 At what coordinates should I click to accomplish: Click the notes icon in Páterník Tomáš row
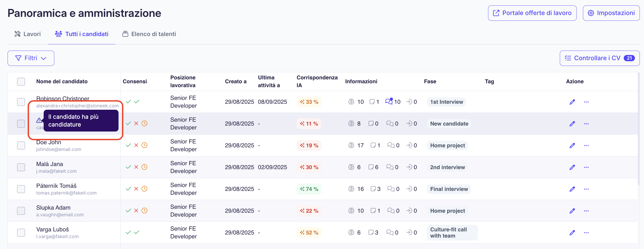pos(373,189)
